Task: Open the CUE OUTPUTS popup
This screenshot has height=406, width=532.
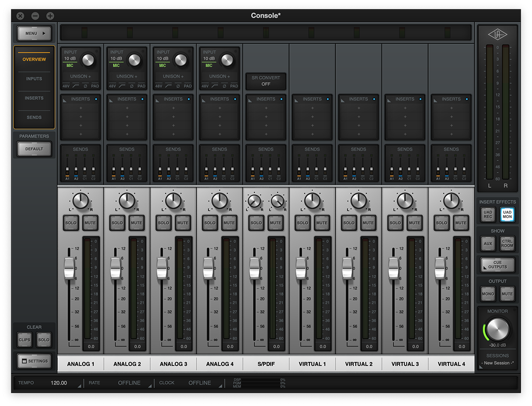Action: 497,265
